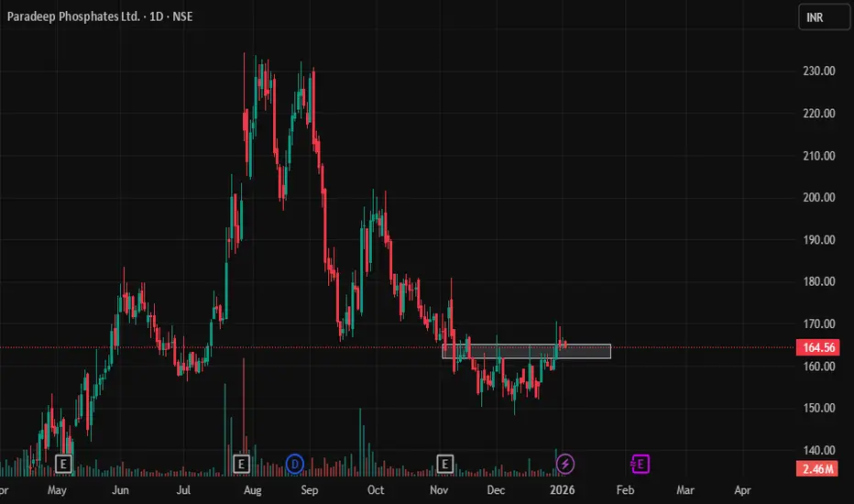Image resolution: width=854 pixels, height=504 pixels.
Task: Click the 2.46M volume label
Action: coord(818,468)
